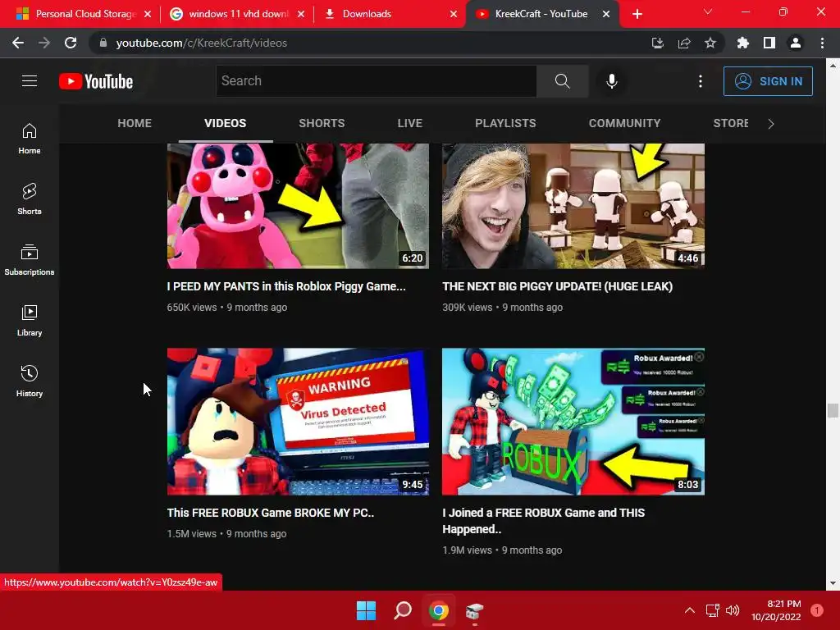Show more channel tabs with right chevron
The image size is (840, 630).
click(771, 124)
